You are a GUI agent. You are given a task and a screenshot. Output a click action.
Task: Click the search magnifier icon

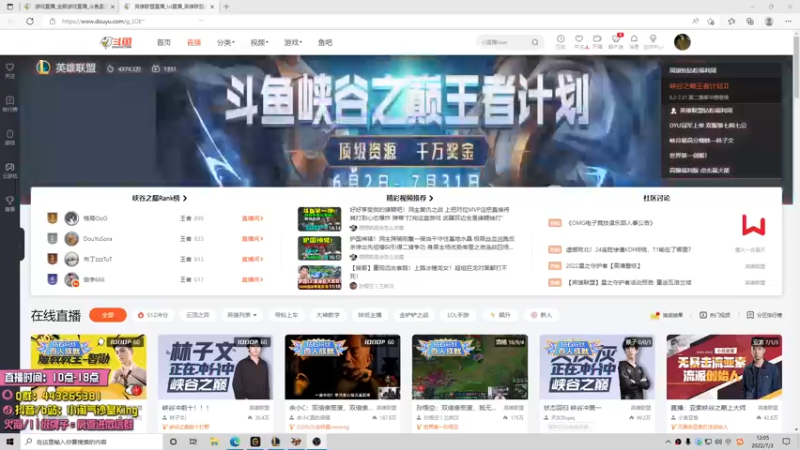coord(535,42)
